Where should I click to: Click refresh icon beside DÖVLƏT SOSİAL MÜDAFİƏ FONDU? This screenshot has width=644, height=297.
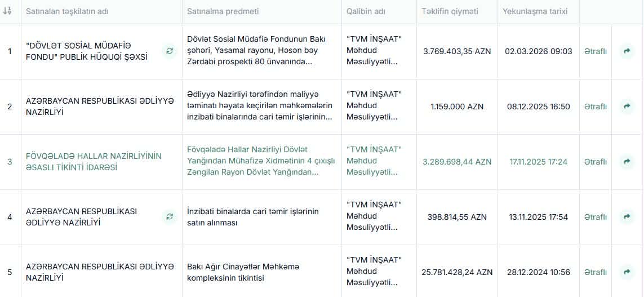170,51
